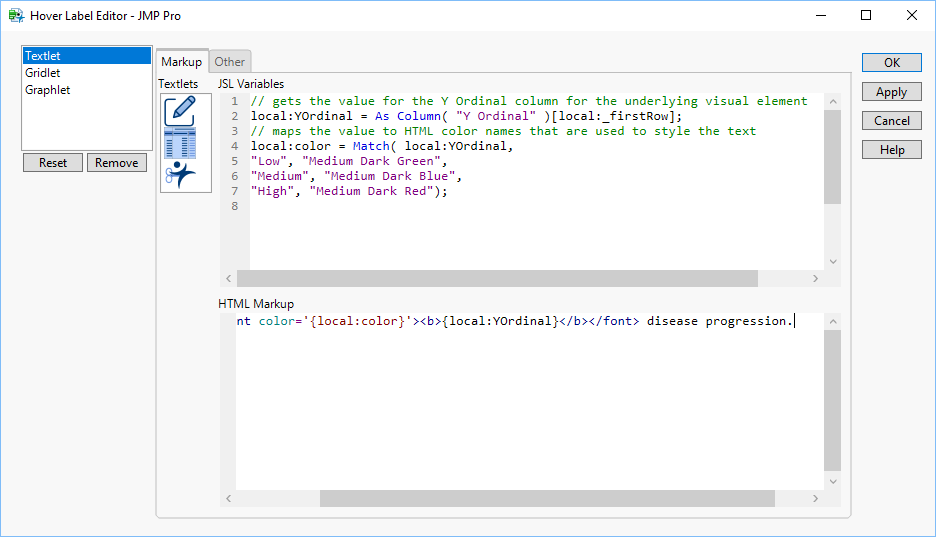Click HTML Markup horizontal scrollbar left arrow
Viewport: 936px width, 537px height.
pos(228,498)
